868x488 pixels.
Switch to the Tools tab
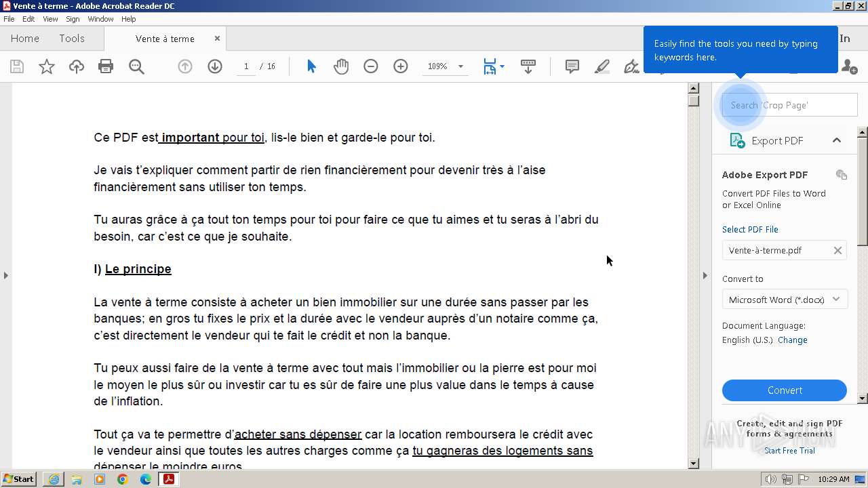point(71,39)
